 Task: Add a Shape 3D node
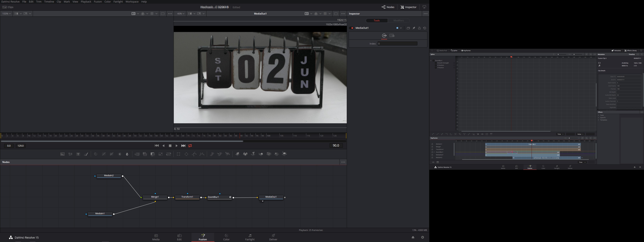pos(245,154)
